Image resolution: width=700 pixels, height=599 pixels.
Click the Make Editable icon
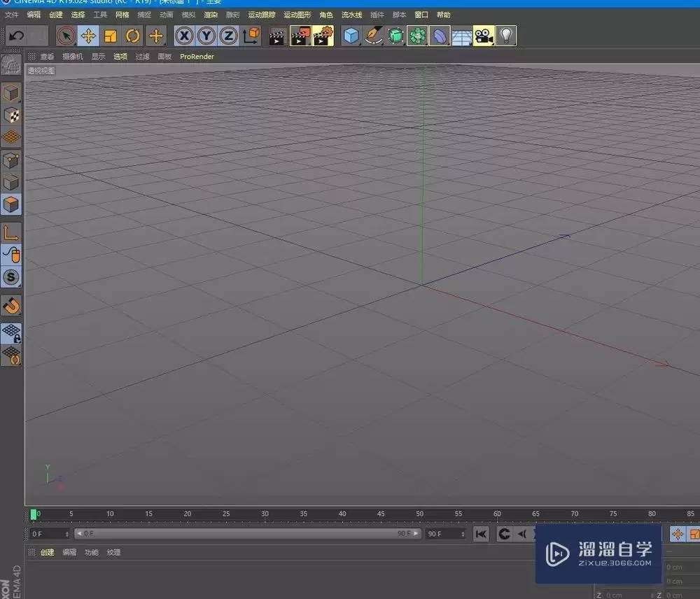tap(11, 65)
